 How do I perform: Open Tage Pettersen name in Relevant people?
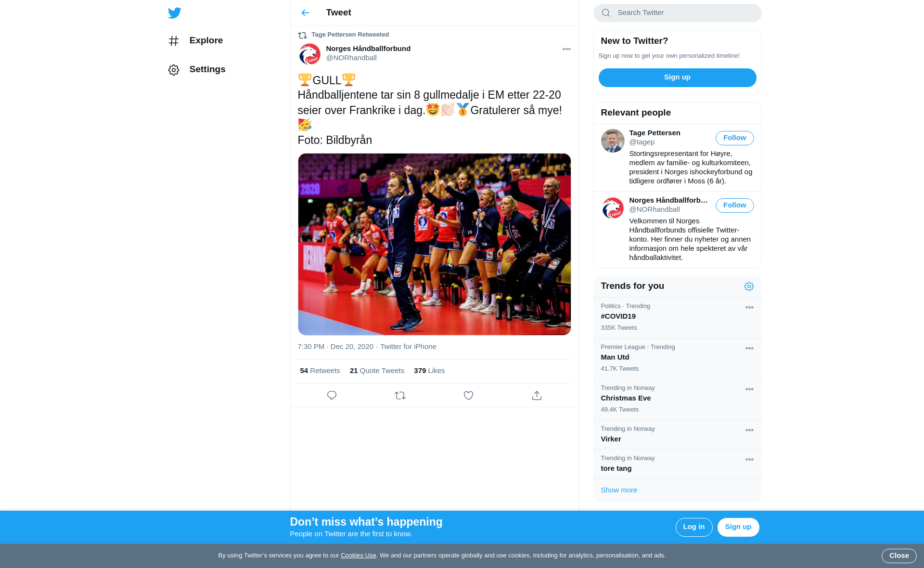click(654, 133)
